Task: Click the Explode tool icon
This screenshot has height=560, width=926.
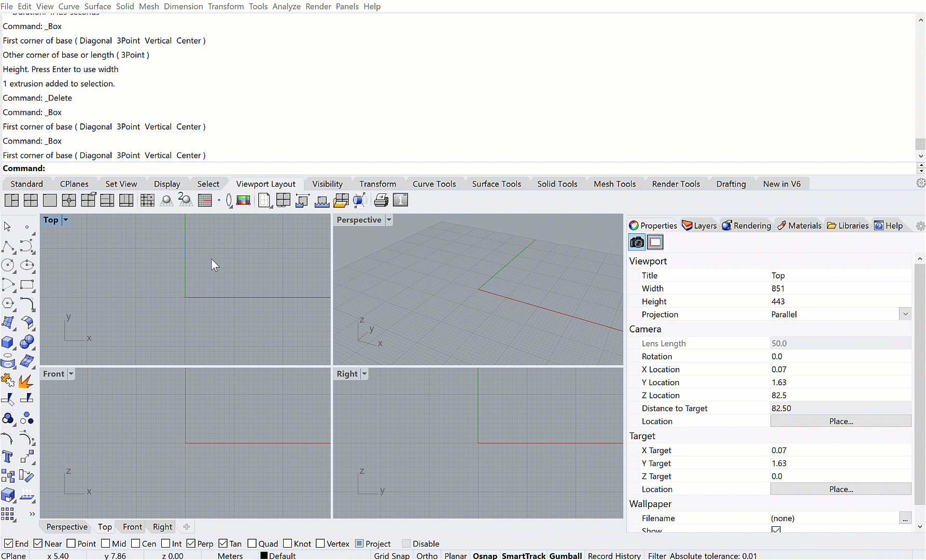Action: [x=26, y=381]
